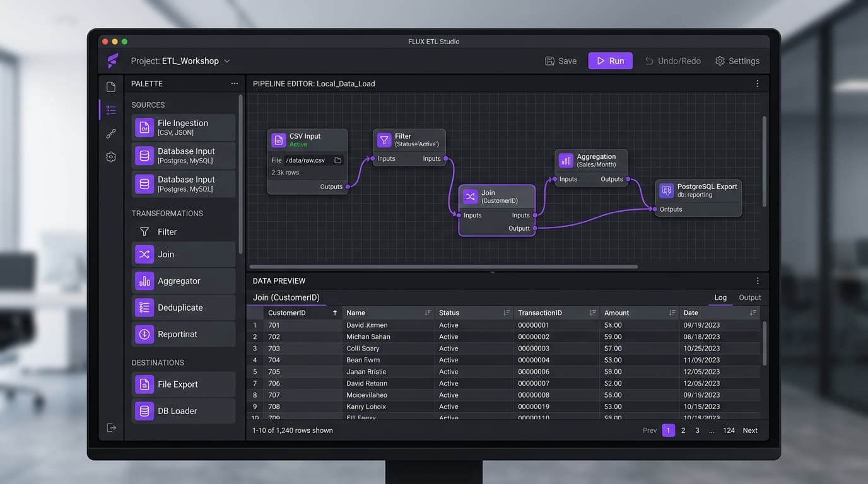
Task: Sort the Status column
Action: coord(507,313)
